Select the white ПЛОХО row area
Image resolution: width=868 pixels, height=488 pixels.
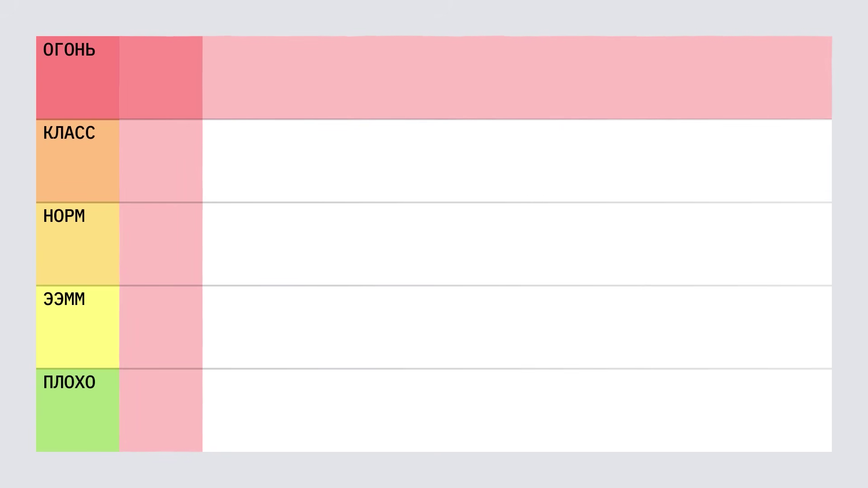point(517,410)
